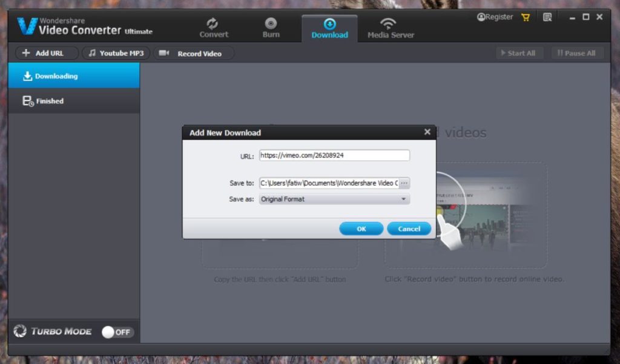Click the Youtube MP3 button
This screenshot has height=364, width=620.
[116, 53]
